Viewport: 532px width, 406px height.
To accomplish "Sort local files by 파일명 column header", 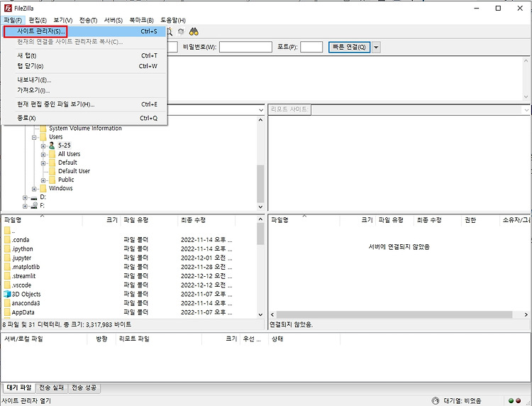I will click(42, 220).
